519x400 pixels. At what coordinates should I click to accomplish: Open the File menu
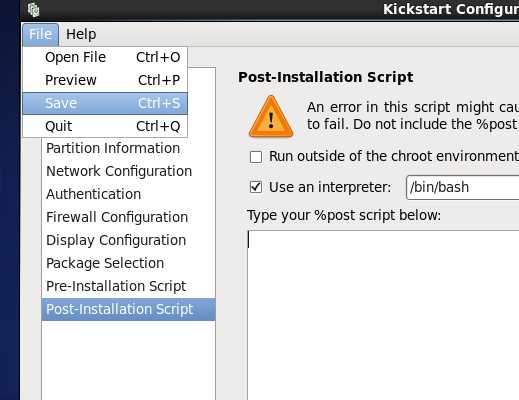coord(40,34)
